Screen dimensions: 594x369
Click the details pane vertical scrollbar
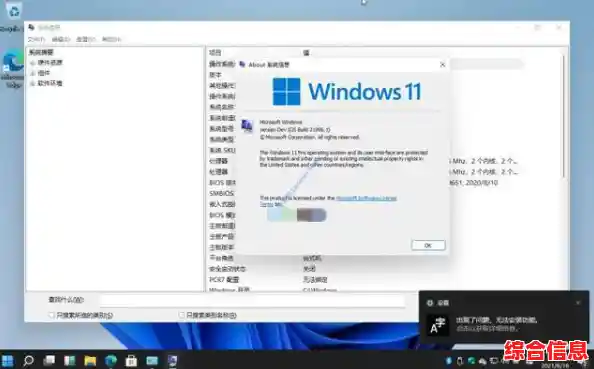coord(563,117)
